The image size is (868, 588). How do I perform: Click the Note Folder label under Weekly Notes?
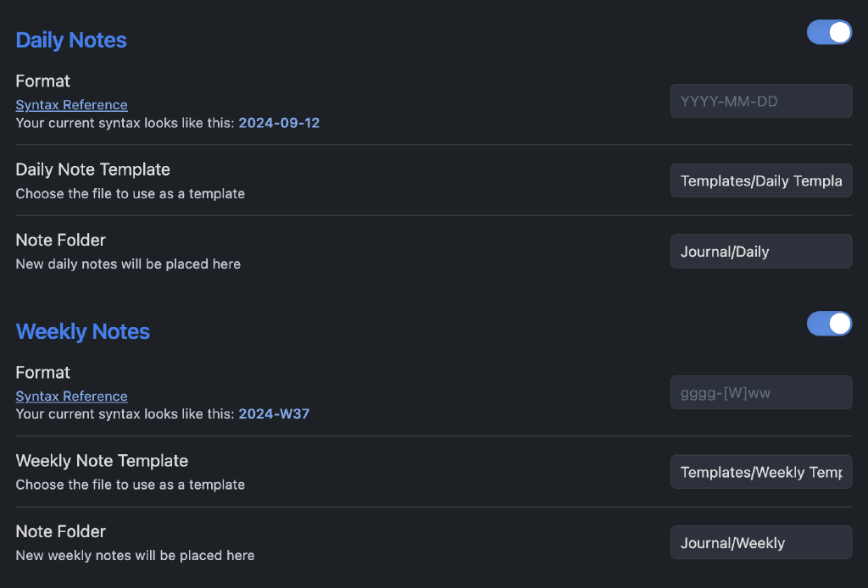(x=60, y=531)
